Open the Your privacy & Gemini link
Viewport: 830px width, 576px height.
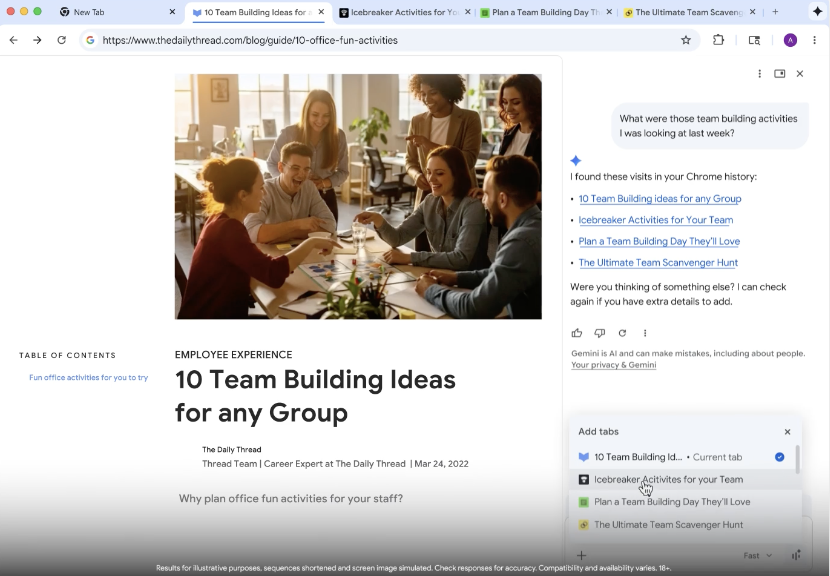tap(613, 365)
